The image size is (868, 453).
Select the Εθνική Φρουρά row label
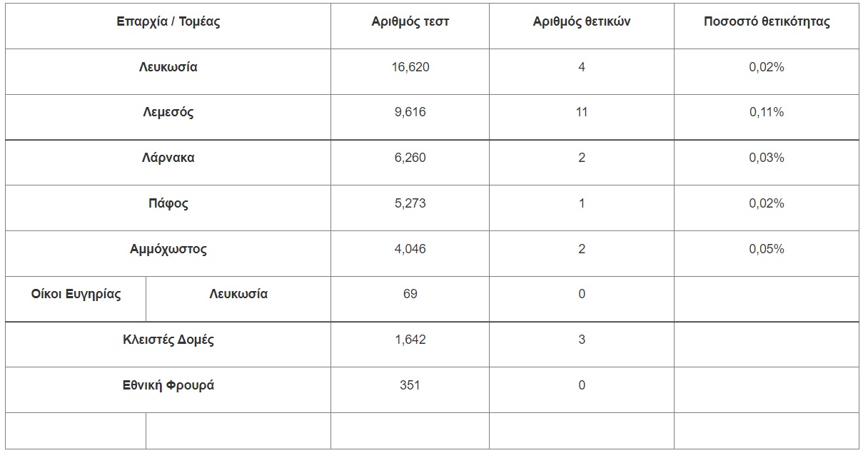click(168, 385)
